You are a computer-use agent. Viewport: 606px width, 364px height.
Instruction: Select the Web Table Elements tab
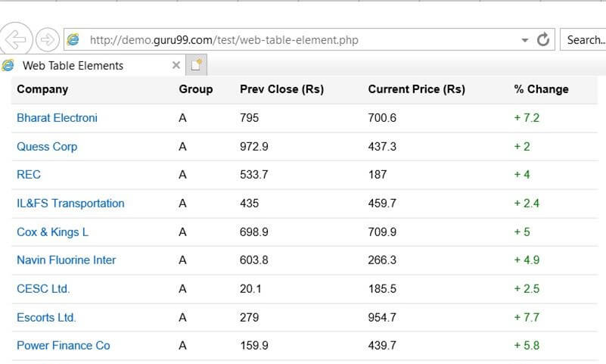(x=73, y=66)
